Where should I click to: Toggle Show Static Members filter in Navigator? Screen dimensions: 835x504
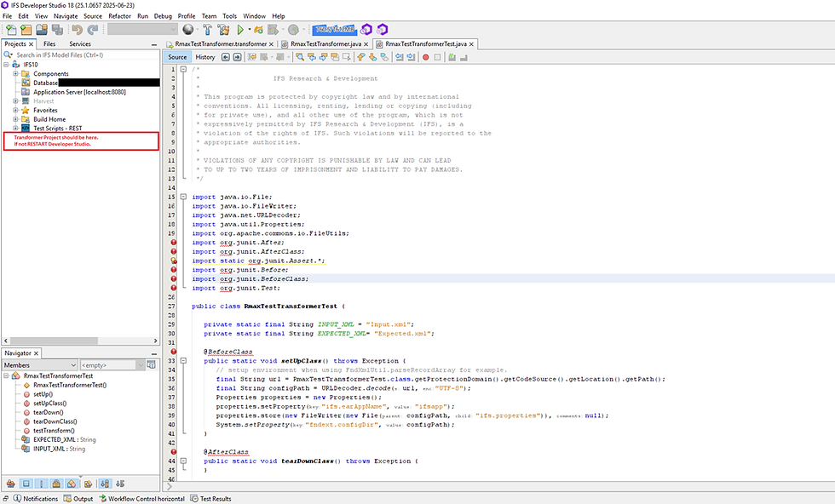coord(41,484)
